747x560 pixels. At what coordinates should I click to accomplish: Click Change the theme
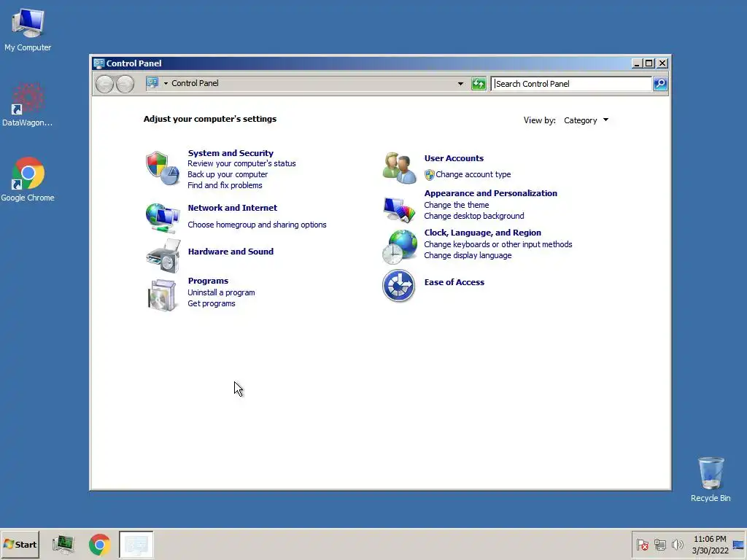[457, 205]
